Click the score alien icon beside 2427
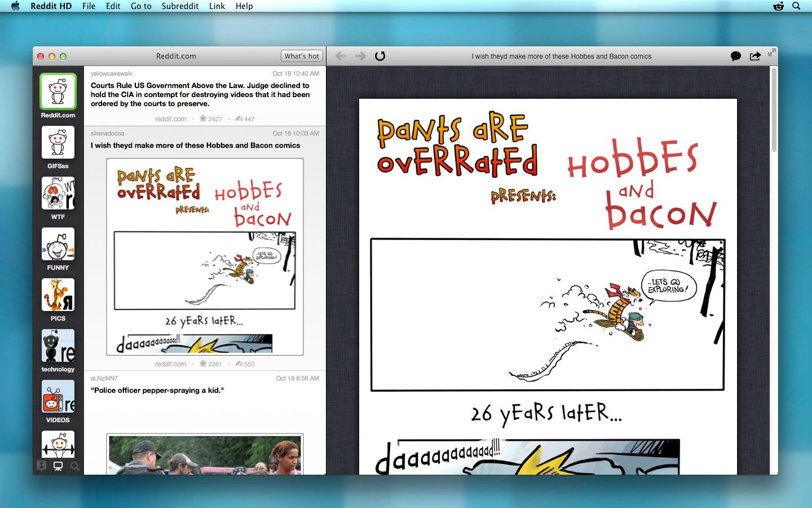Screen dimensions: 812x508 203,119
